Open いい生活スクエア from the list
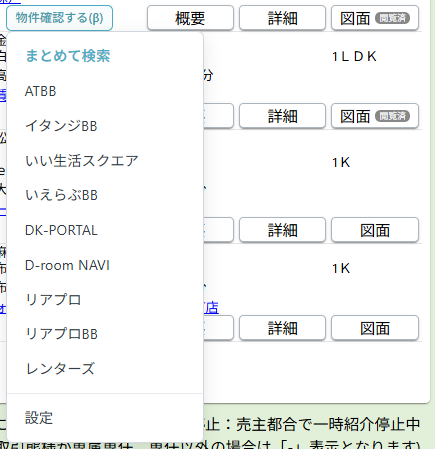 pos(82,161)
